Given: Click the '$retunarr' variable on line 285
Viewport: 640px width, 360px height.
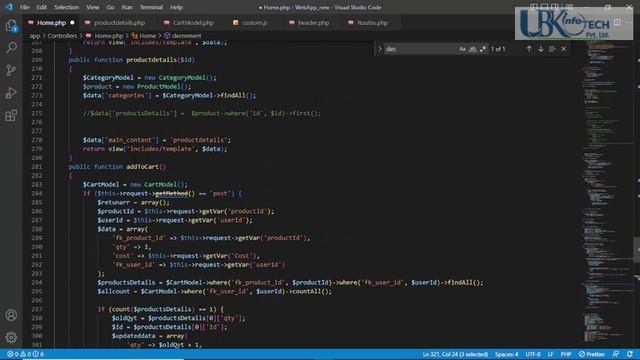Looking at the screenshot, I should (113, 202).
